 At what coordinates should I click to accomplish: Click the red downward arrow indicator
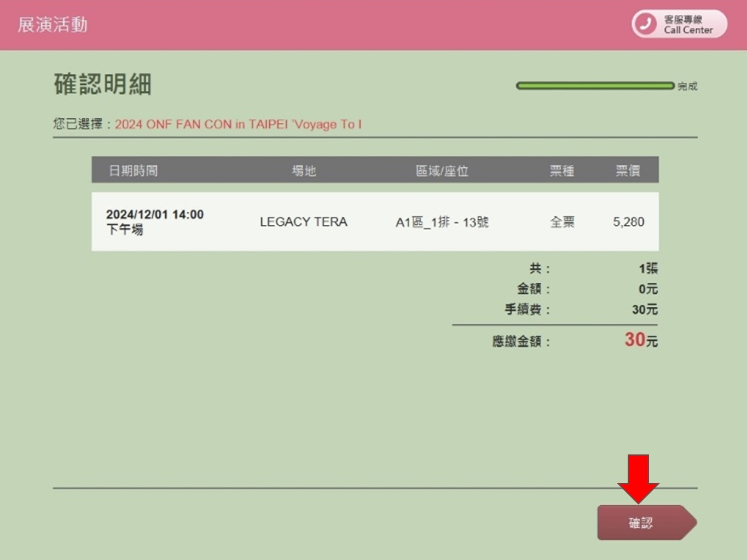pyautogui.click(x=638, y=478)
